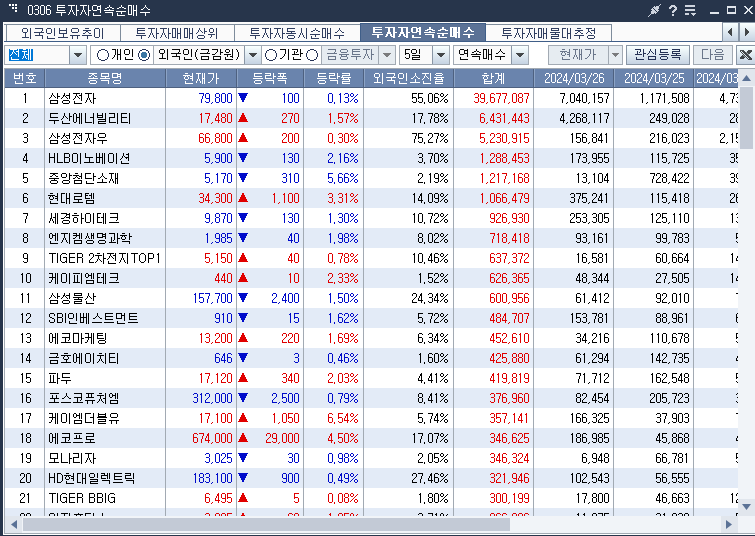755x536 pixels.
Task: Select the 케이피엠테크 stock name
Action: click(84, 278)
